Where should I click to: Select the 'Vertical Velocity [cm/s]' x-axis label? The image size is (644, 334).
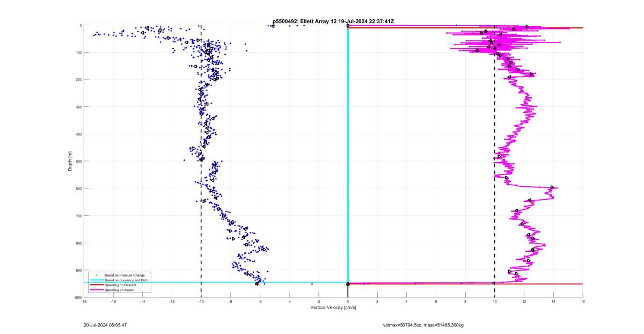coord(333,308)
